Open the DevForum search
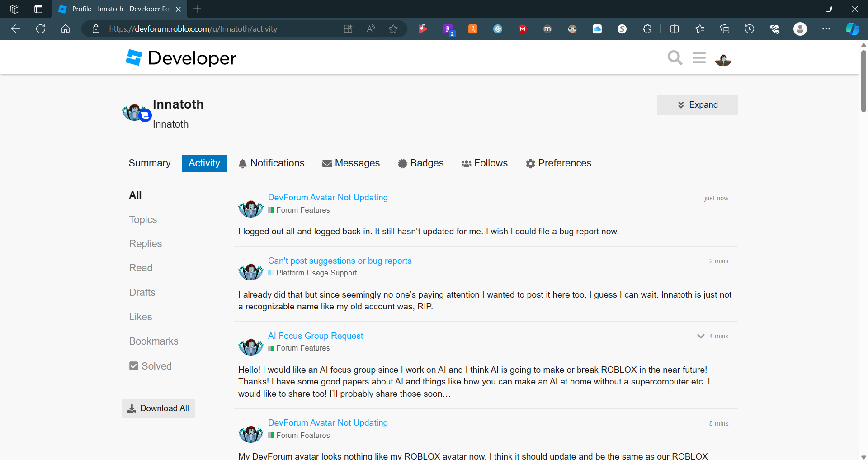The height and width of the screenshot is (460, 868). pyautogui.click(x=675, y=58)
